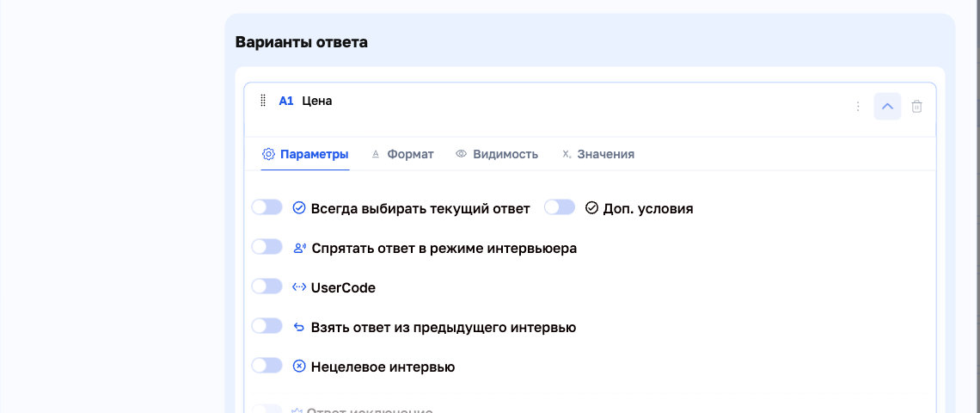Click the checkmark icon beside Всегда выбирать
Viewport: 980px width, 413px height.
point(299,207)
